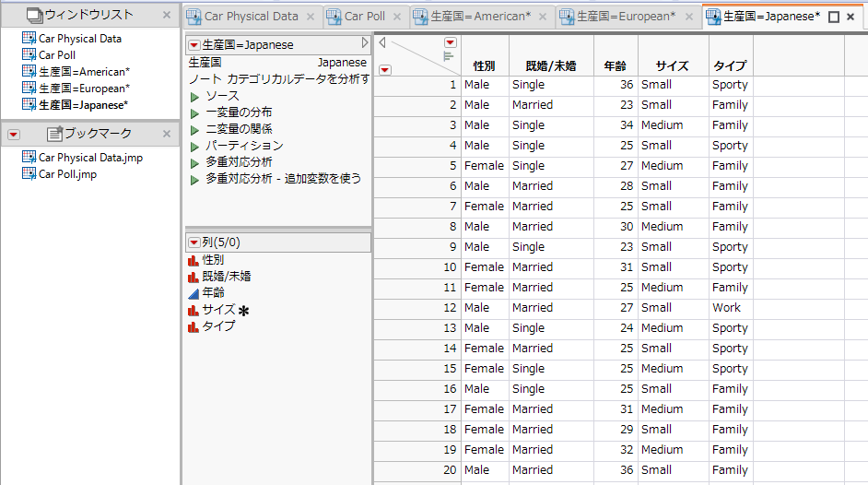Select 性別 in the columns list
Screen dimensions: 868x485
[x=213, y=260]
